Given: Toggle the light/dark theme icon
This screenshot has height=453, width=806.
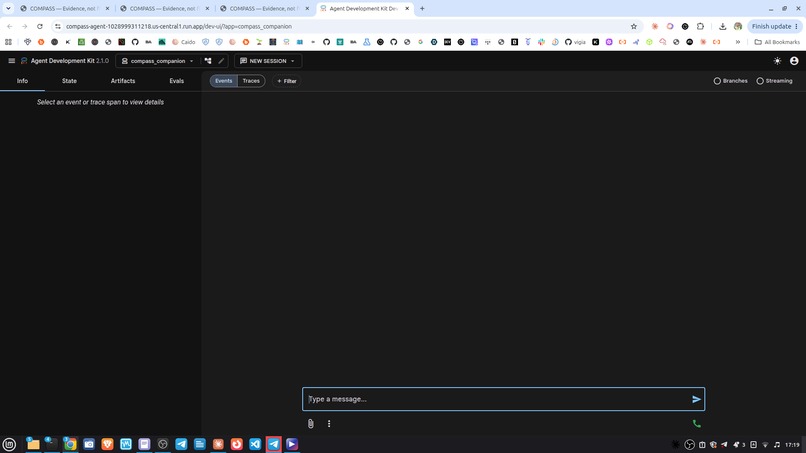Looking at the screenshot, I should click(x=777, y=61).
